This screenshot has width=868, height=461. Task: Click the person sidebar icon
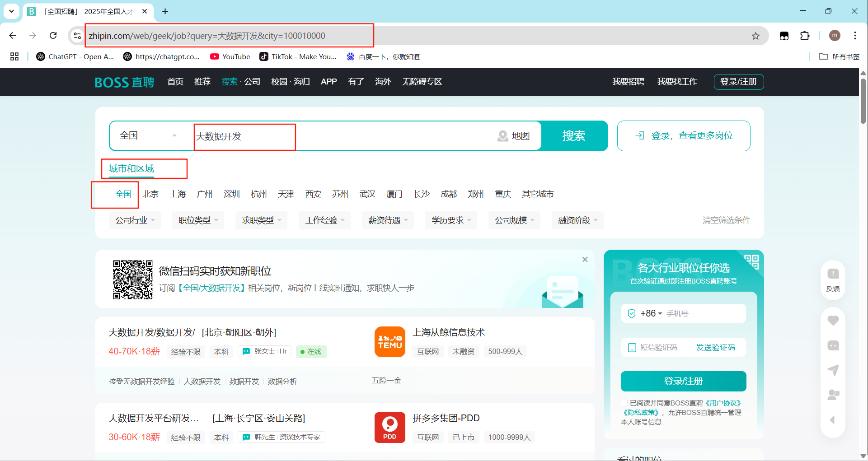click(x=833, y=395)
